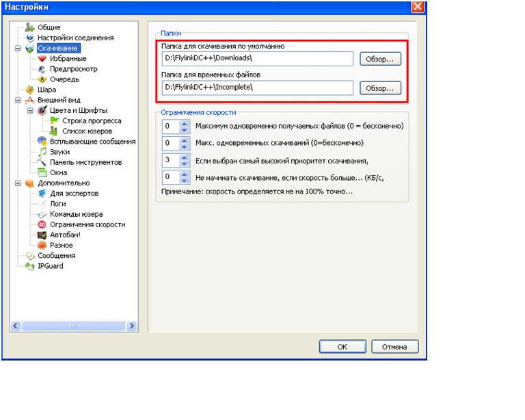Collapse the Внешний вид tree node
The height and width of the screenshot is (420, 525).
pos(18,100)
